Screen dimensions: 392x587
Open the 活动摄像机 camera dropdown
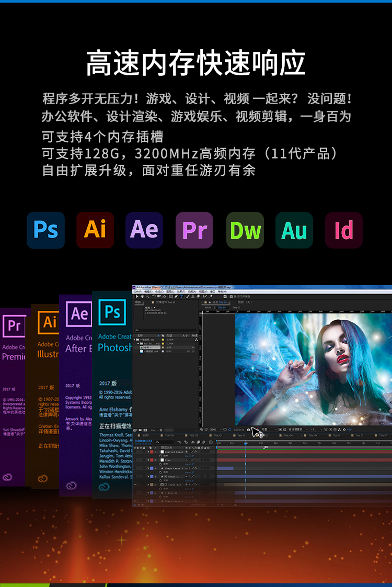point(298,430)
